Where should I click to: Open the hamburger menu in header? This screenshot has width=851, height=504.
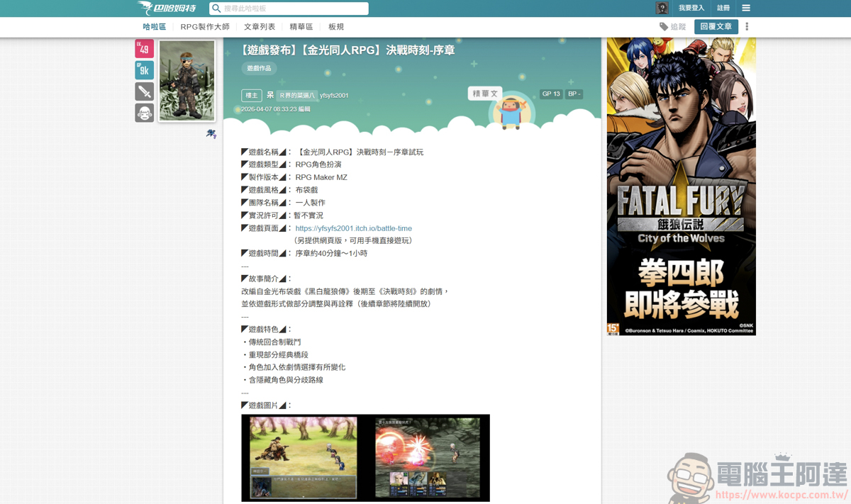point(746,9)
